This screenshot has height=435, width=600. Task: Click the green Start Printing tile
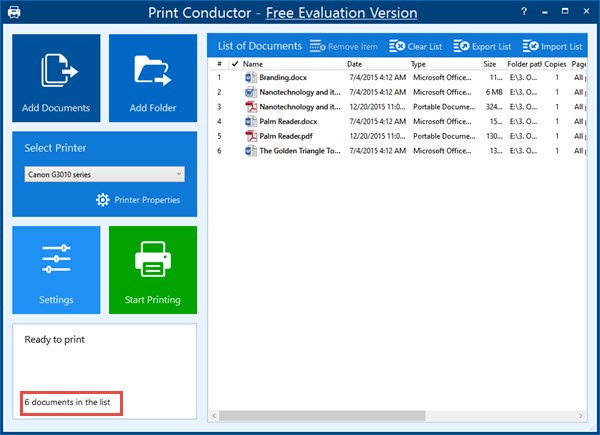pos(153,270)
